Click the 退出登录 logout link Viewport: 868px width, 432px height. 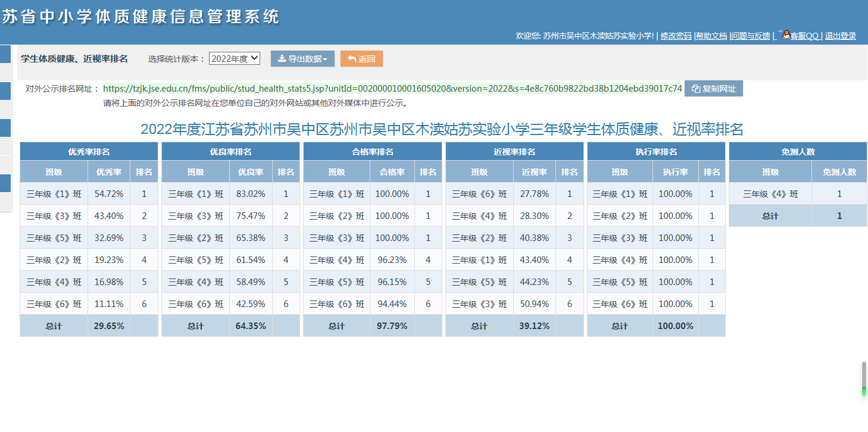pos(841,36)
